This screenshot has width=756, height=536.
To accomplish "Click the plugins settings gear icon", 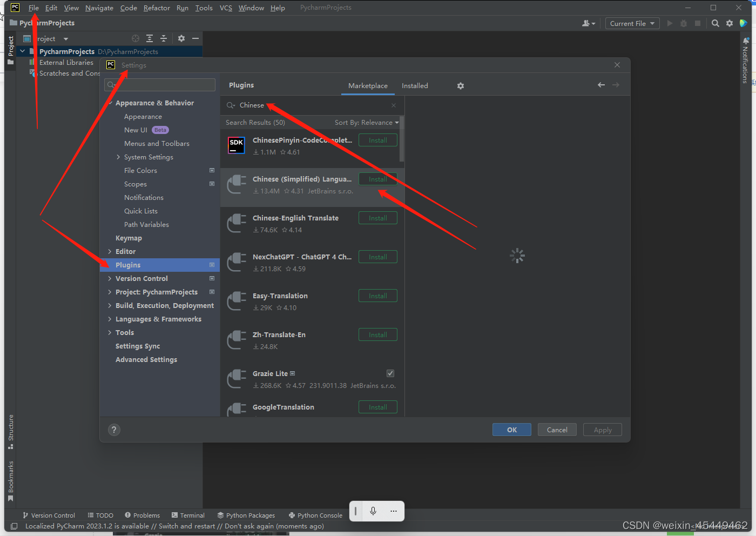I will click(x=461, y=86).
